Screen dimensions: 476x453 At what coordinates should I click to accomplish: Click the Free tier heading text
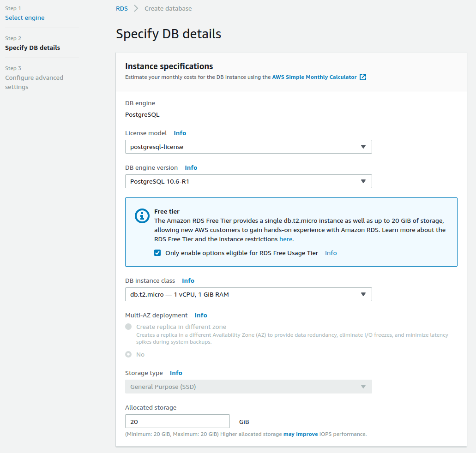coord(167,211)
